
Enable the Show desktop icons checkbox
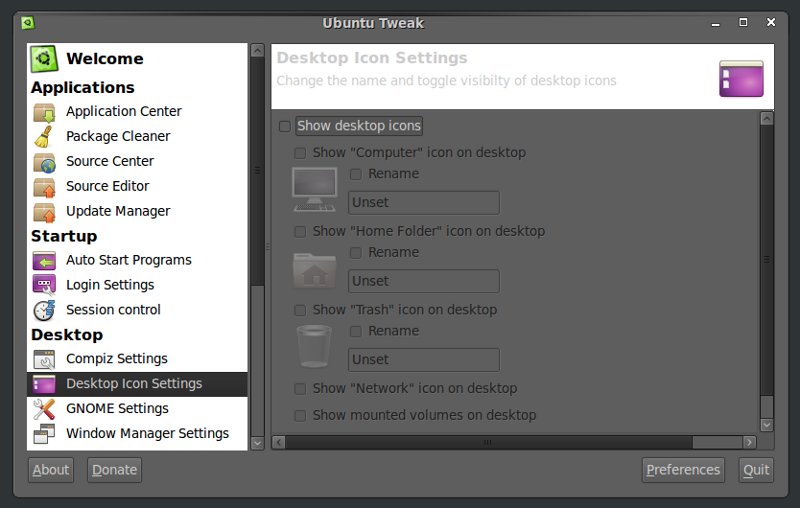285,126
